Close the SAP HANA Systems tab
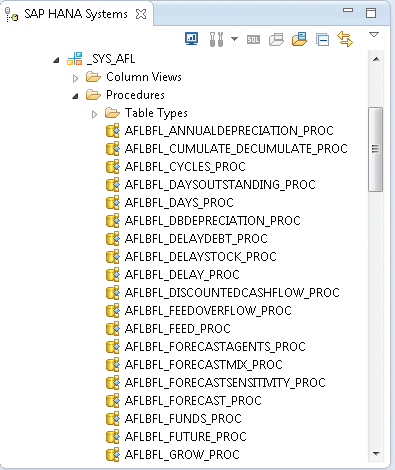The width and height of the screenshot is (395, 470). [141, 14]
